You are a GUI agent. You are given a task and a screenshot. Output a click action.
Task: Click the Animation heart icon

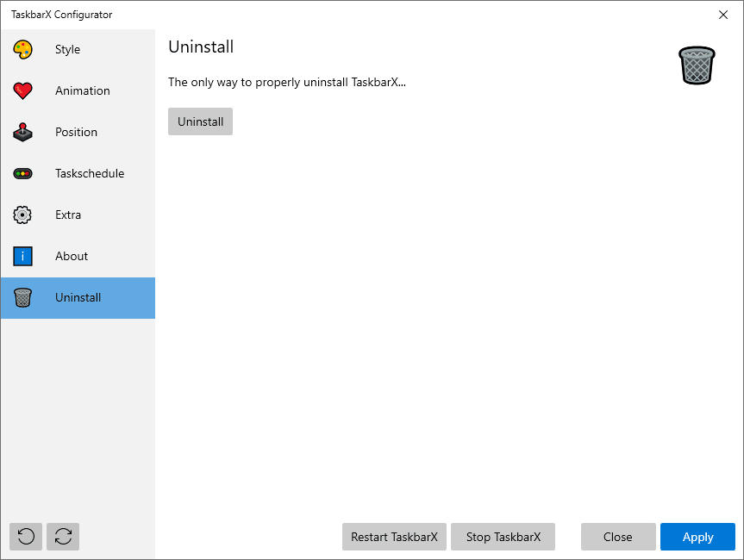[x=22, y=90]
